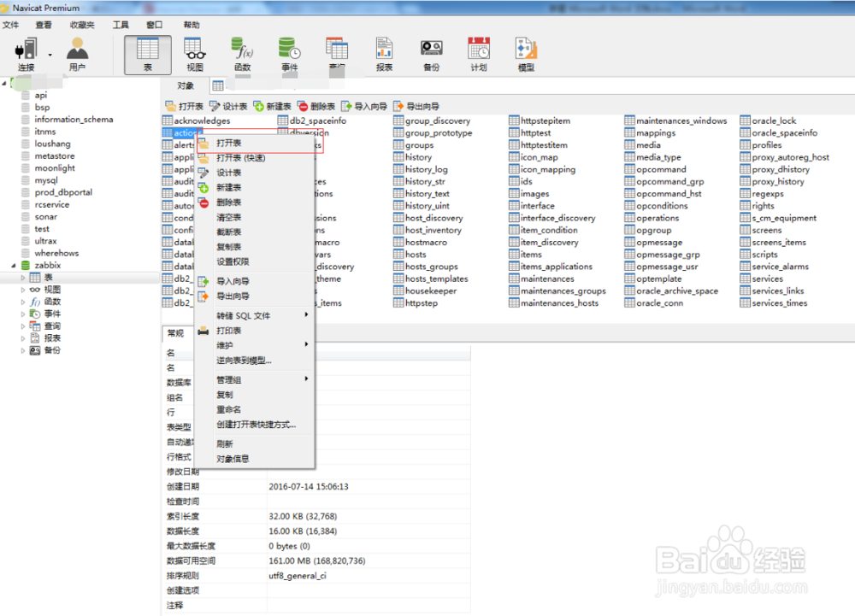This screenshot has height=616, width=855.
Task: Select the oracle_spaceinfo table
Action: point(779,133)
